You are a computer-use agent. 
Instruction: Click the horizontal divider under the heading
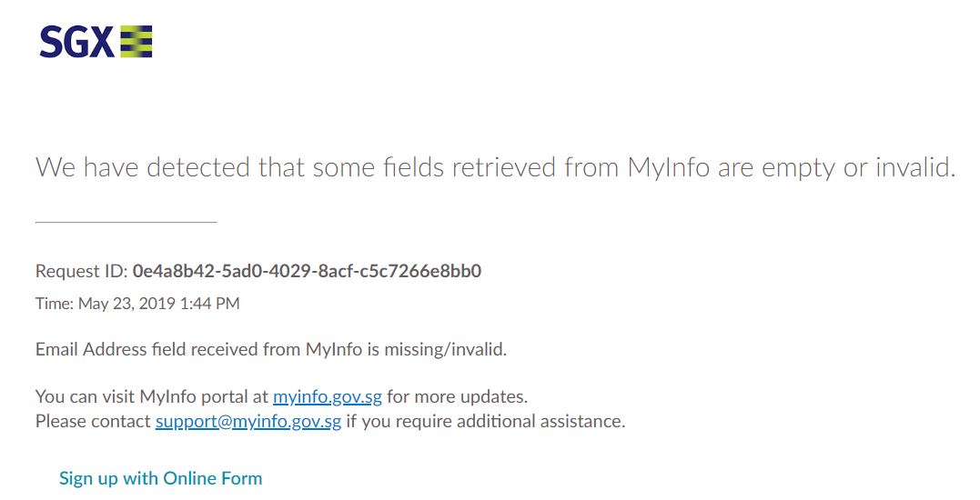tap(126, 222)
